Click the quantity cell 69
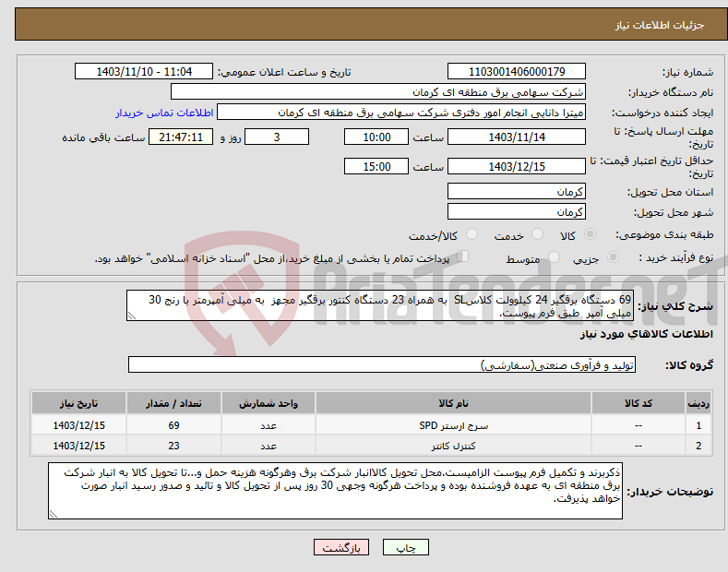This screenshot has height=572, width=728. (173, 425)
